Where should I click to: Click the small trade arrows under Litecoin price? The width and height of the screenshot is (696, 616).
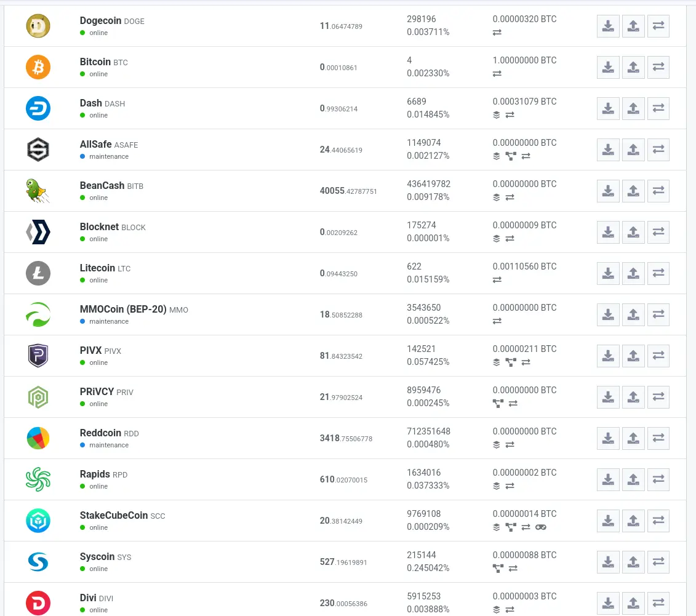pos(497,280)
